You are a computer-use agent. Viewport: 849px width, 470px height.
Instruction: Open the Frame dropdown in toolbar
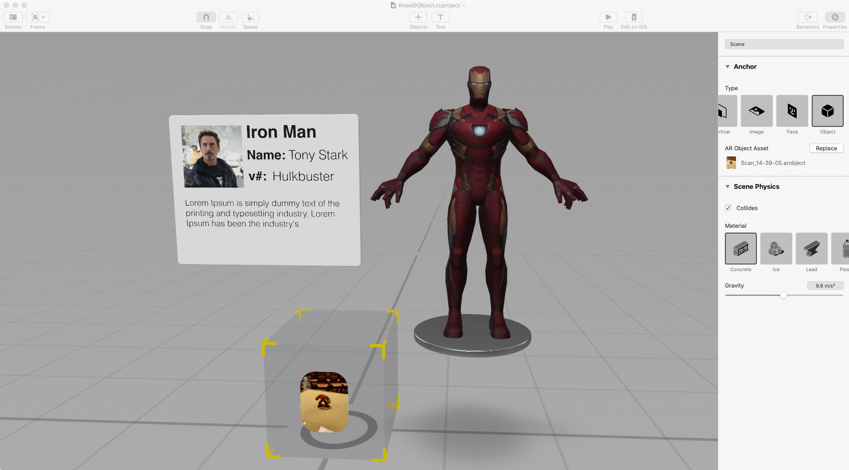tap(38, 17)
